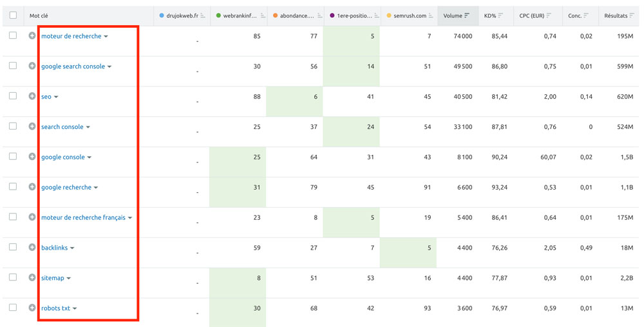Click plus icon beside 'seo' keyword
Screen dimensions: 644x327
pos(32,96)
